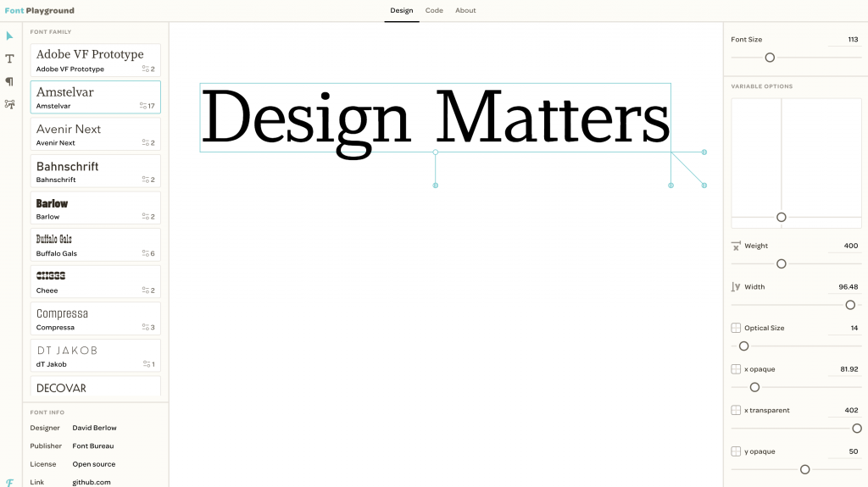
Task: Click the Font Size value field
Action: 842,40
